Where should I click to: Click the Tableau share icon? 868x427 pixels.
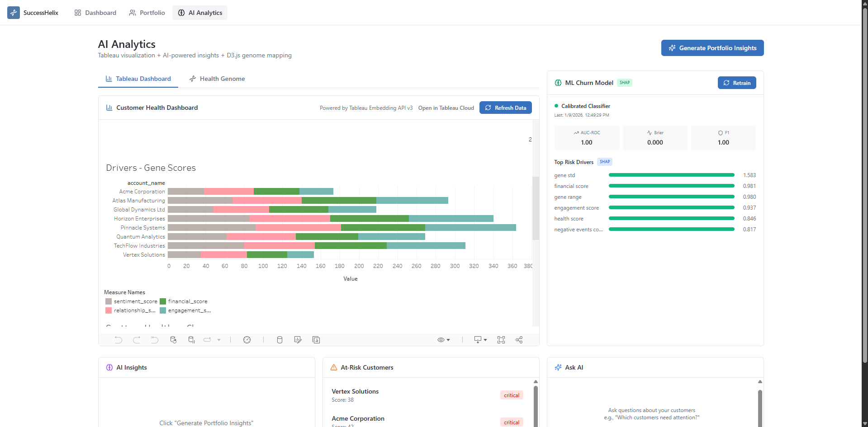(x=519, y=340)
